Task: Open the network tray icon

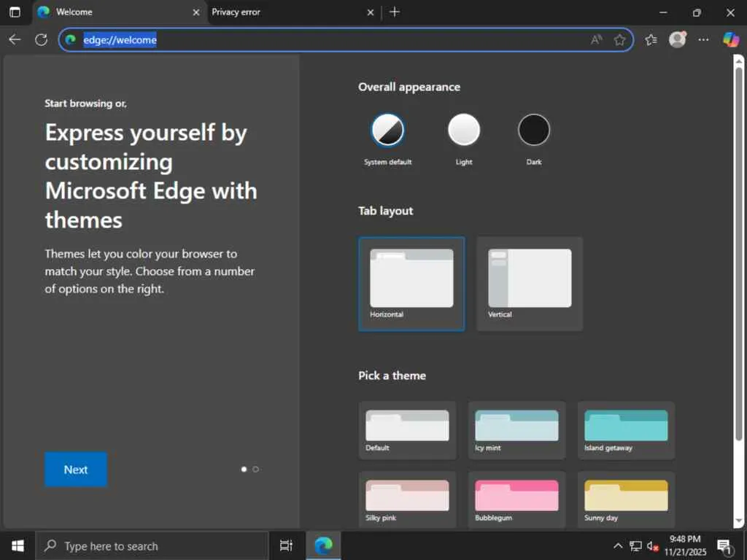Action: click(635, 546)
